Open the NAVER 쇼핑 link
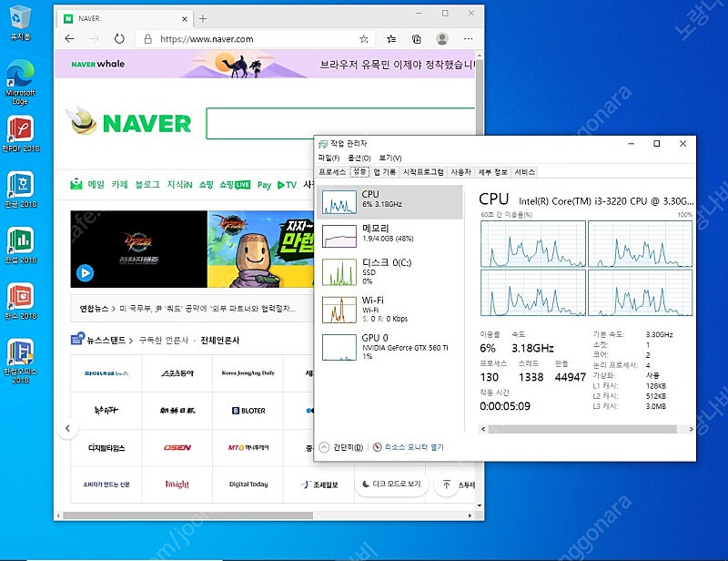The image size is (728, 561). pos(206,185)
